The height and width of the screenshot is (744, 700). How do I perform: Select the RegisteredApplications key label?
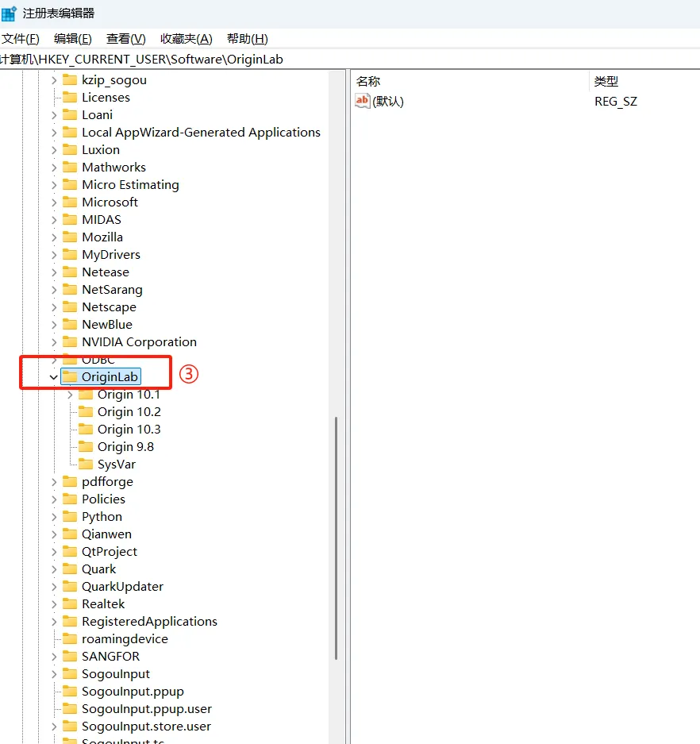coord(149,622)
